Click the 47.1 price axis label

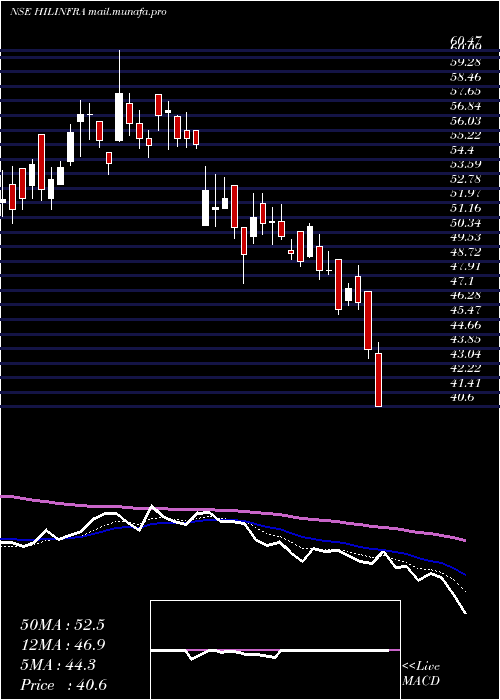(x=462, y=280)
